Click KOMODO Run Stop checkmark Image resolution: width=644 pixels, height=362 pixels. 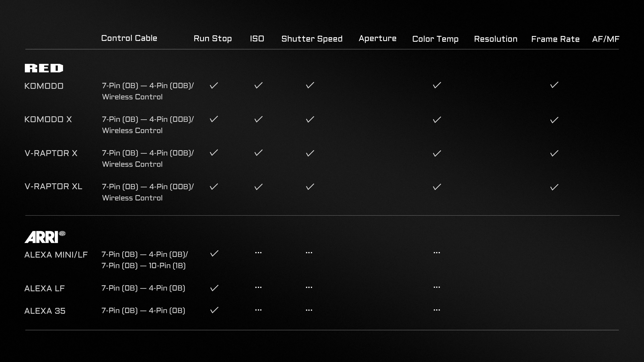pos(214,85)
